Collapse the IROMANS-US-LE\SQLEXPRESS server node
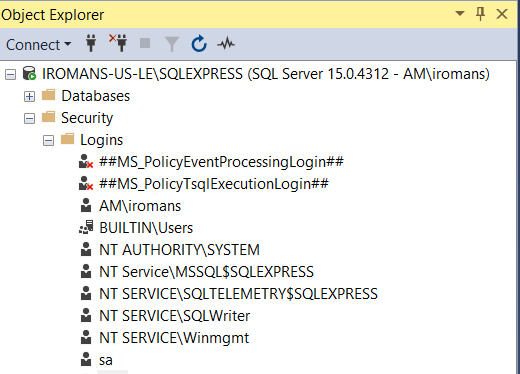The width and height of the screenshot is (520, 374). point(10,75)
